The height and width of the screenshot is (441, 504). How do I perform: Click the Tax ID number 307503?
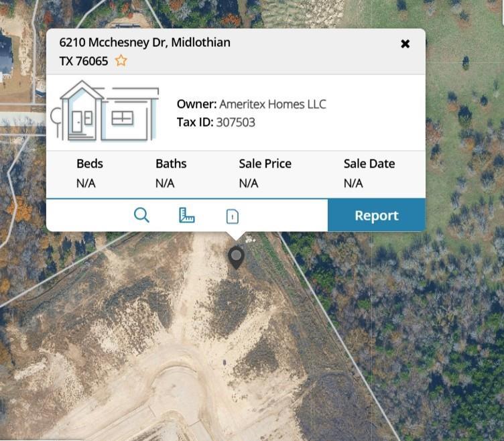235,122
